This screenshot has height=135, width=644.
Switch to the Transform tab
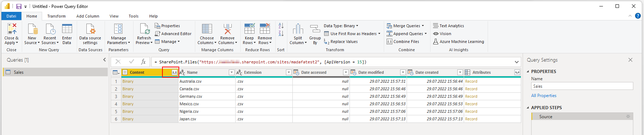coord(56,16)
